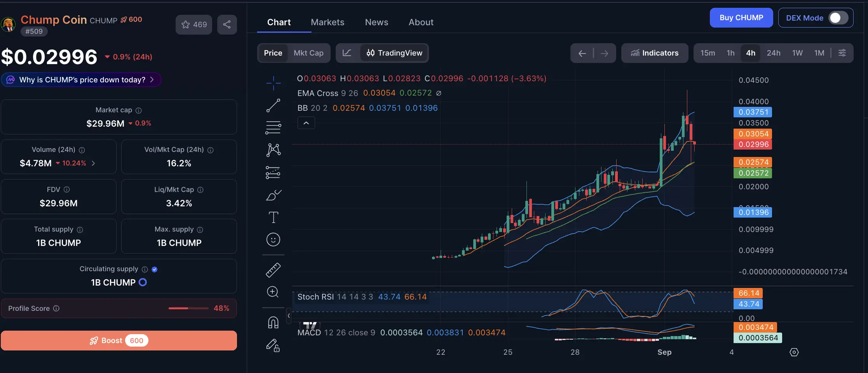The width and height of the screenshot is (868, 373).
Task: Switch to TradingView chart mode
Action: [394, 53]
